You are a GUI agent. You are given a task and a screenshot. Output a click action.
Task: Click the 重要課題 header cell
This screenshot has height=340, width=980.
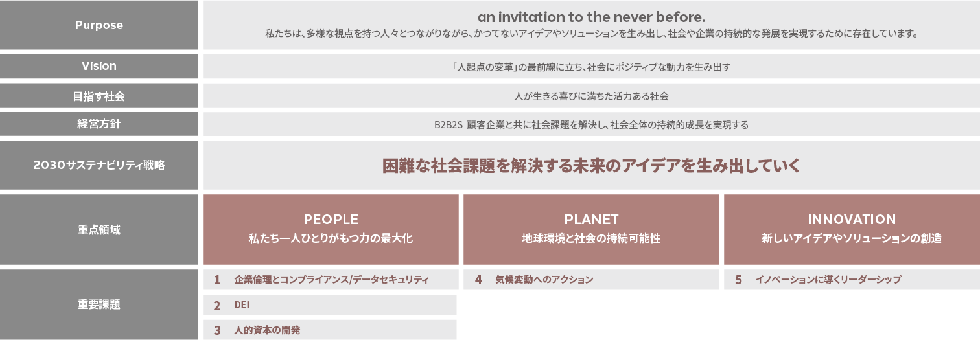point(99,304)
